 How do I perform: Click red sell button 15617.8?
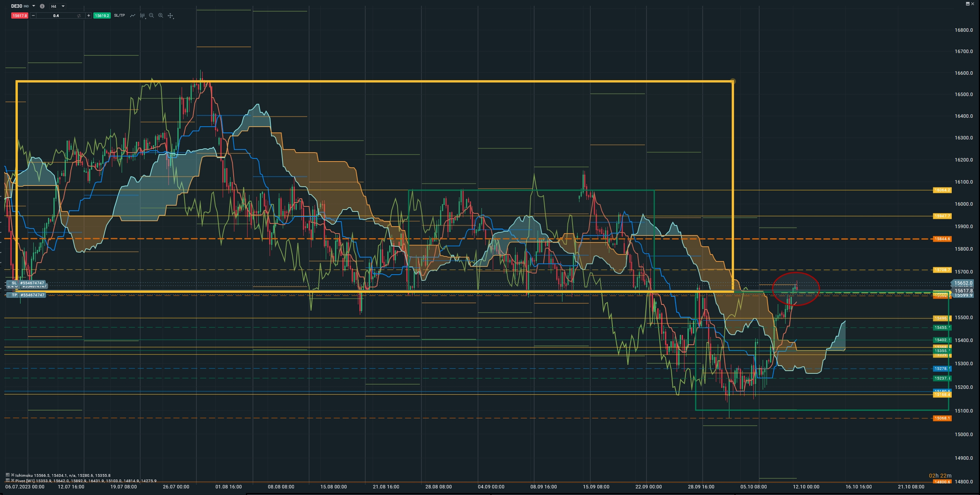(19, 15)
